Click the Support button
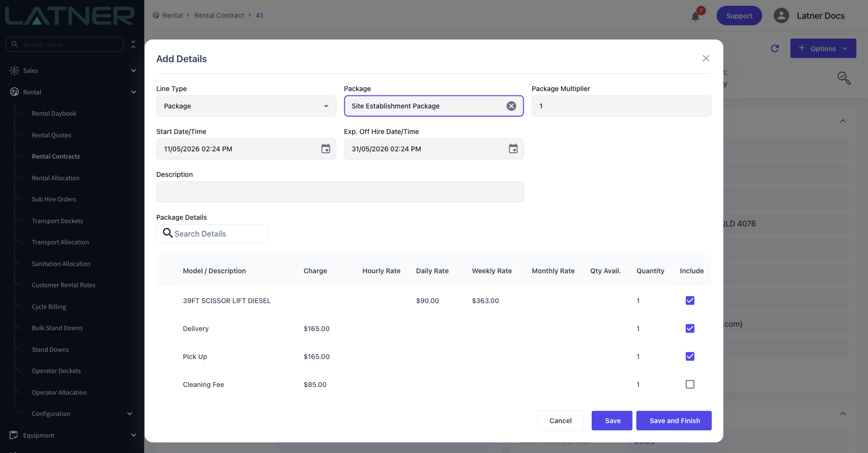 pyautogui.click(x=739, y=15)
